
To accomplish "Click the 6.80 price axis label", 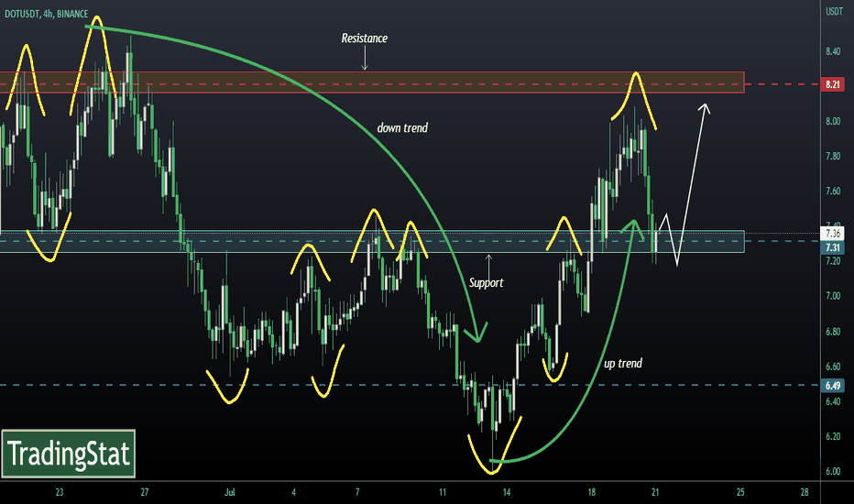I will click(833, 332).
